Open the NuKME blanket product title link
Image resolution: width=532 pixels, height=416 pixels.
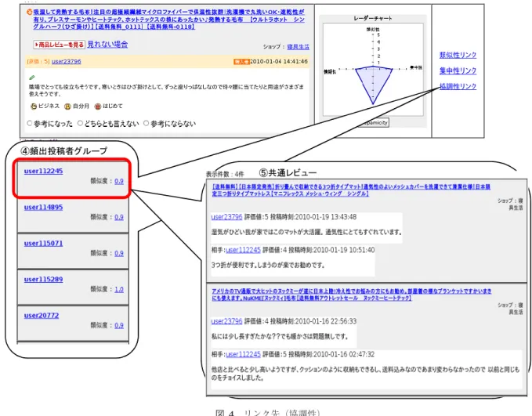point(352,295)
